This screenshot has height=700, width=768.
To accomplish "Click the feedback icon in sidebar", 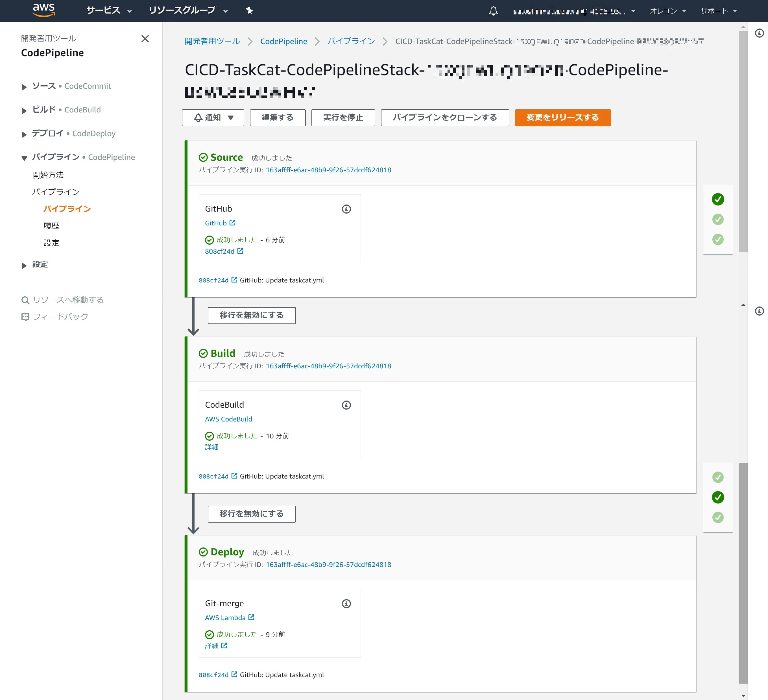I will pos(25,317).
